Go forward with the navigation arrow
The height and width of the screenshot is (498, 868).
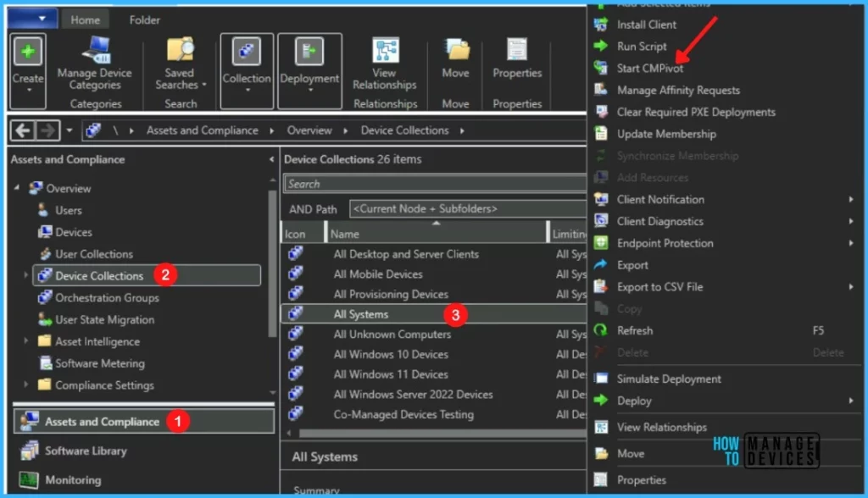point(47,130)
